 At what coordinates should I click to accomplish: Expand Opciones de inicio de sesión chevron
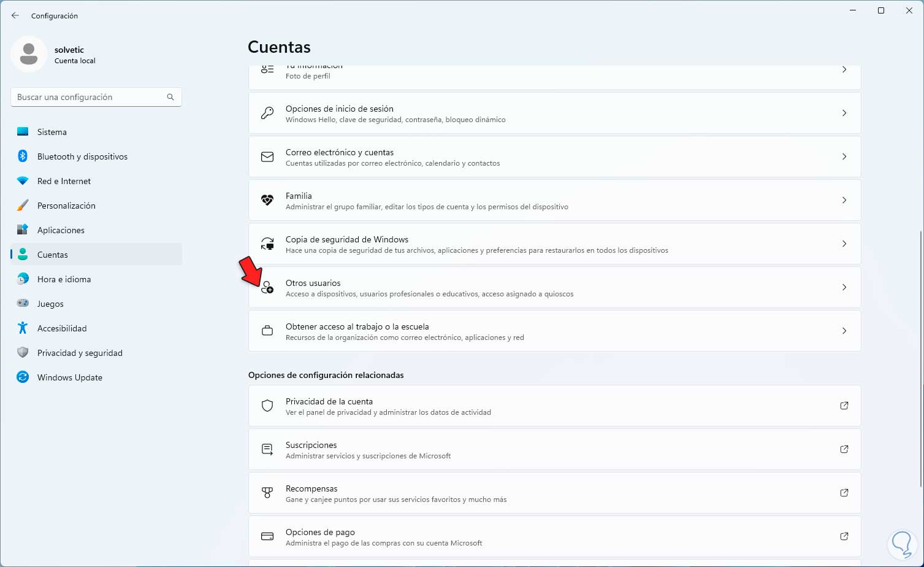coord(844,114)
